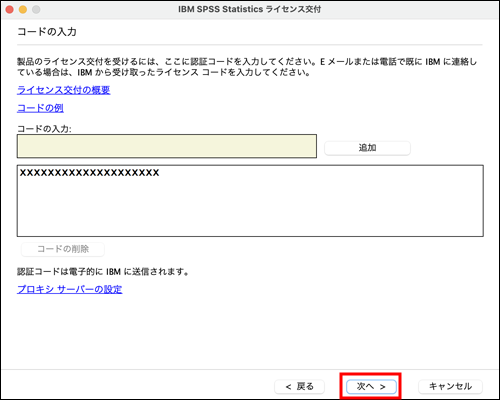Minimize the window with the yellow button
This screenshot has height=400, width=500.
point(23,9)
